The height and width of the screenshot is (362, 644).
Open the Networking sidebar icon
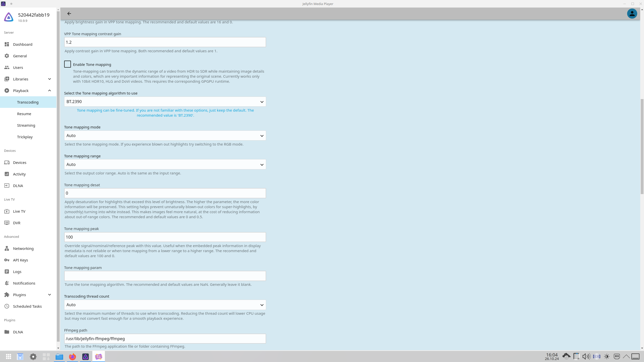click(x=7, y=248)
